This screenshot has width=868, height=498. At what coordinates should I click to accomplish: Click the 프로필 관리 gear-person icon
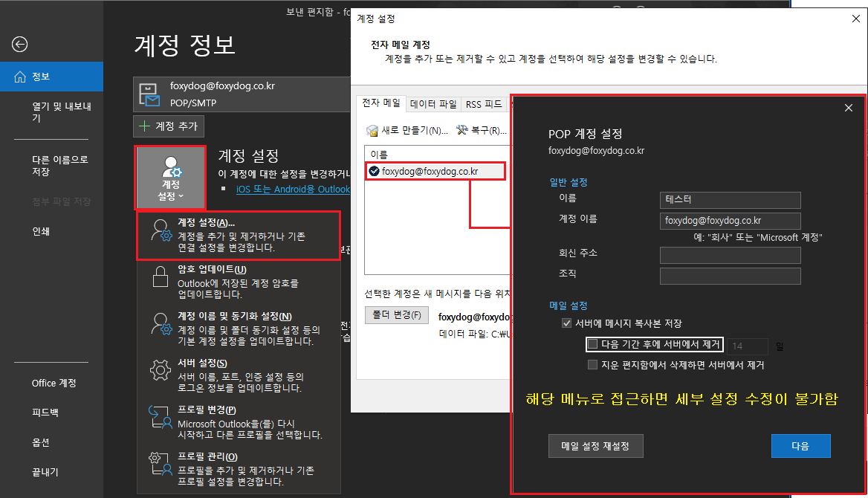pos(161,464)
